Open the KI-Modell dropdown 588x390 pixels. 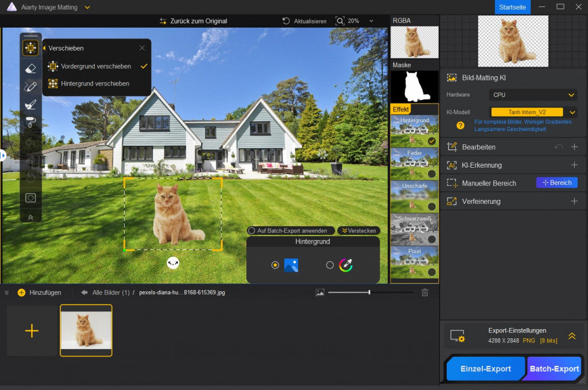click(x=532, y=112)
